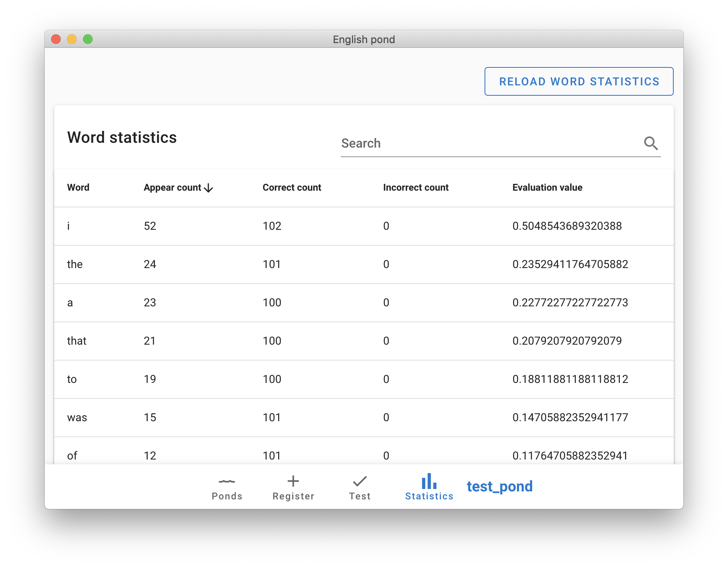
Task: Click the Statistics bar chart icon
Action: click(x=429, y=481)
